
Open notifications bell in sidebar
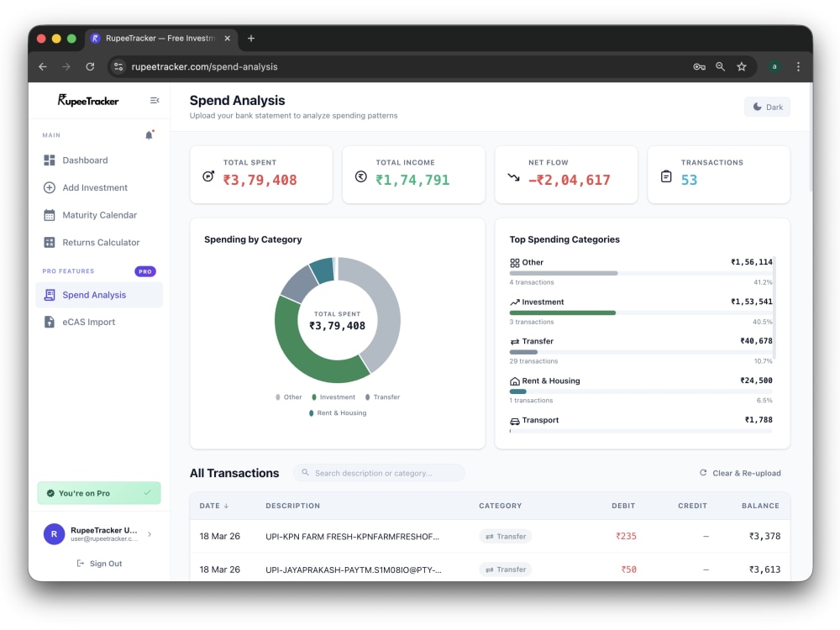pos(150,135)
